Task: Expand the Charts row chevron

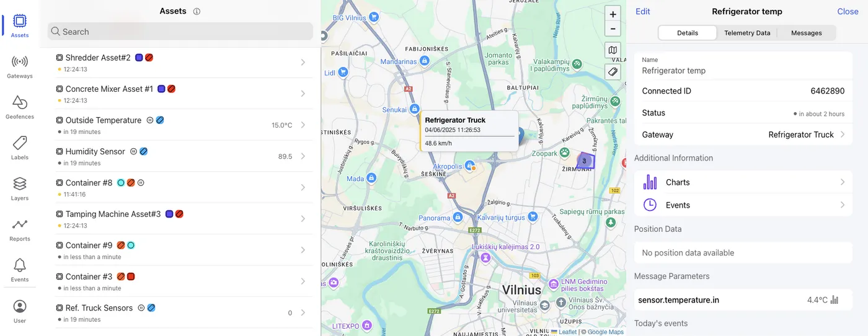Action: (x=843, y=182)
